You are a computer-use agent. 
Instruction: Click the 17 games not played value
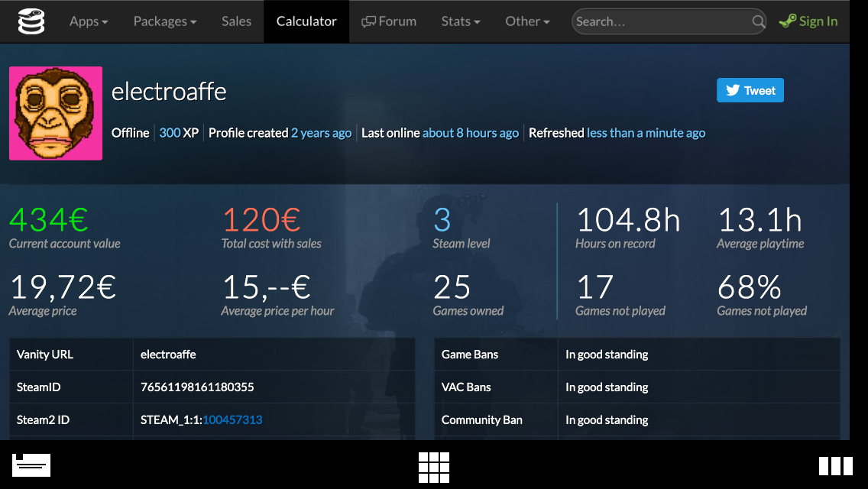pyautogui.click(x=595, y=287)
